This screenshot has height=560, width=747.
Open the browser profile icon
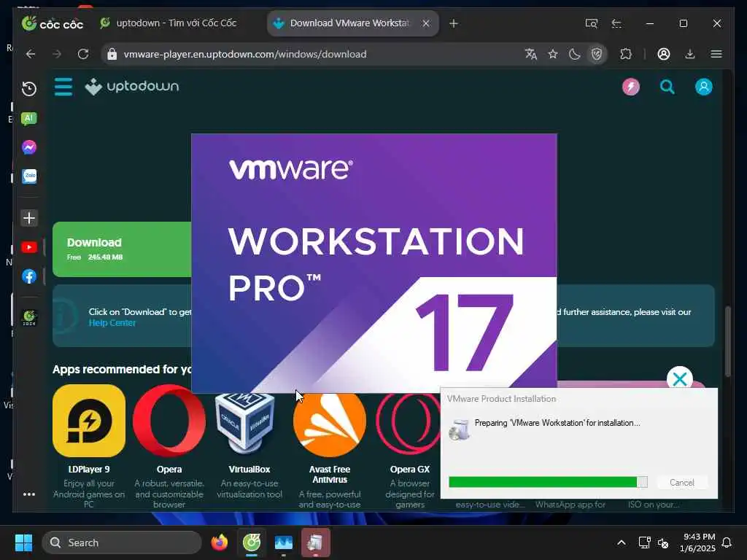664,54
